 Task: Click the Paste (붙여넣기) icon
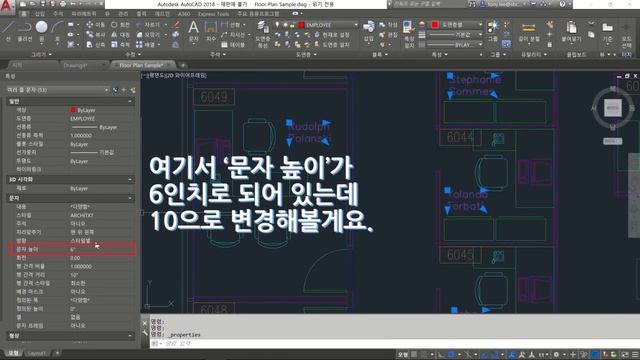571,32
